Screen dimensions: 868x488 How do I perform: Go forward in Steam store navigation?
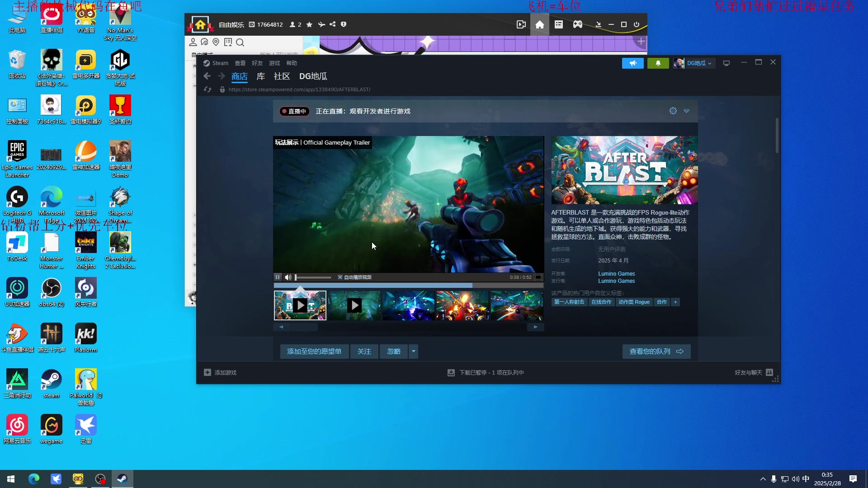[222, 76]
